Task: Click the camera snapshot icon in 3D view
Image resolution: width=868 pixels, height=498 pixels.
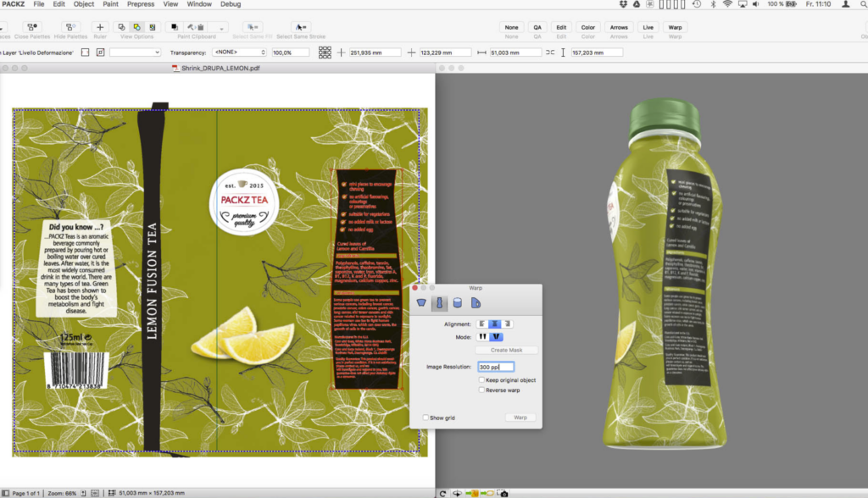Action: [x=504, y=493]
